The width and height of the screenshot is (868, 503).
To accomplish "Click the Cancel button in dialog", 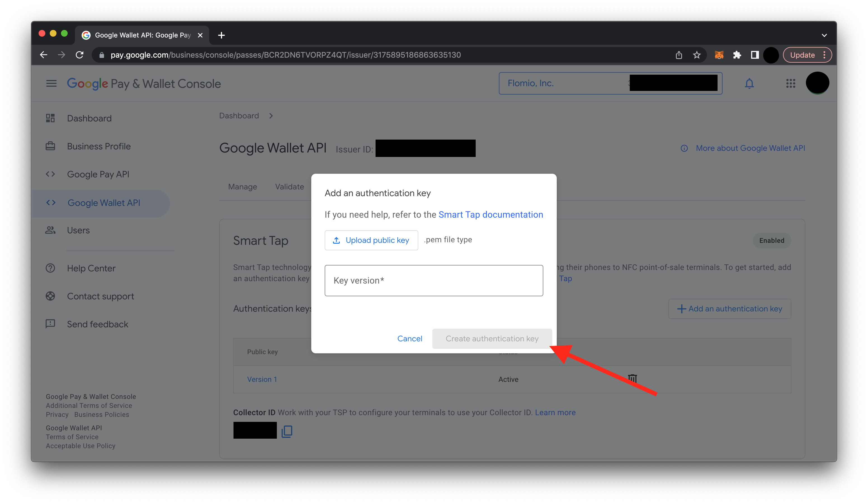I will [x=411, y=338].
